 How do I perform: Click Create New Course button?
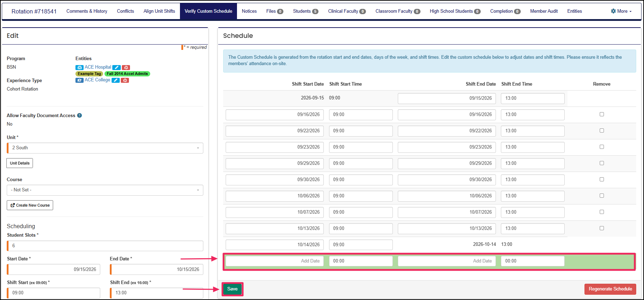coord(30,205)
